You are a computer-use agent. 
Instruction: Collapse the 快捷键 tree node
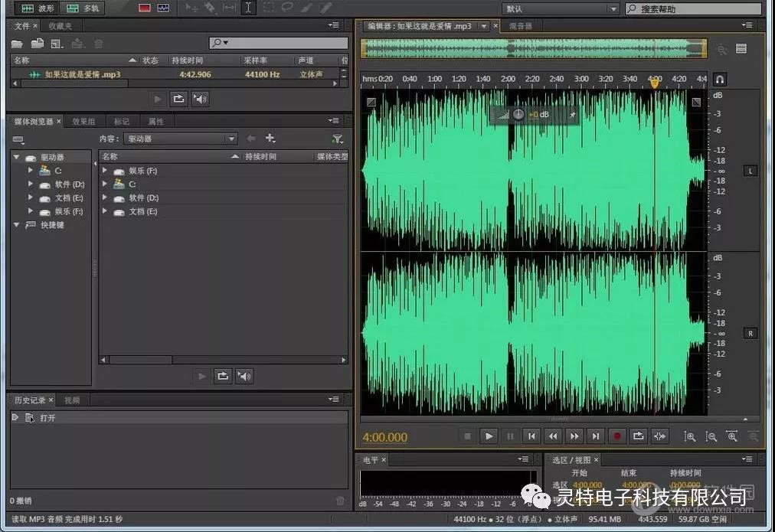point(16,225)
